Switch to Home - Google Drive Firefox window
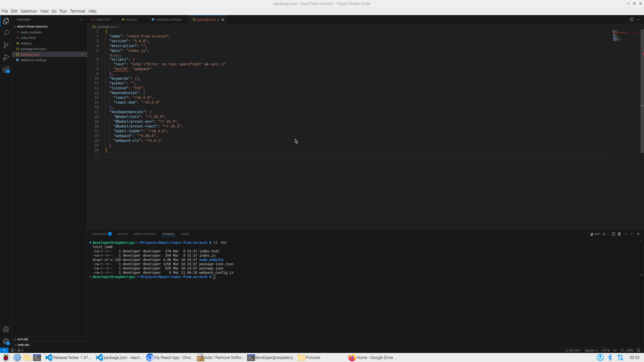The height and width of the screenshot is (362, 644). (x=373, y=357)
